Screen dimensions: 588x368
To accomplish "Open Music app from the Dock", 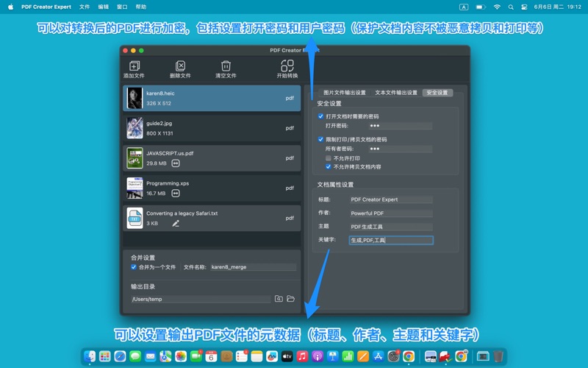I will pos(302,356).
